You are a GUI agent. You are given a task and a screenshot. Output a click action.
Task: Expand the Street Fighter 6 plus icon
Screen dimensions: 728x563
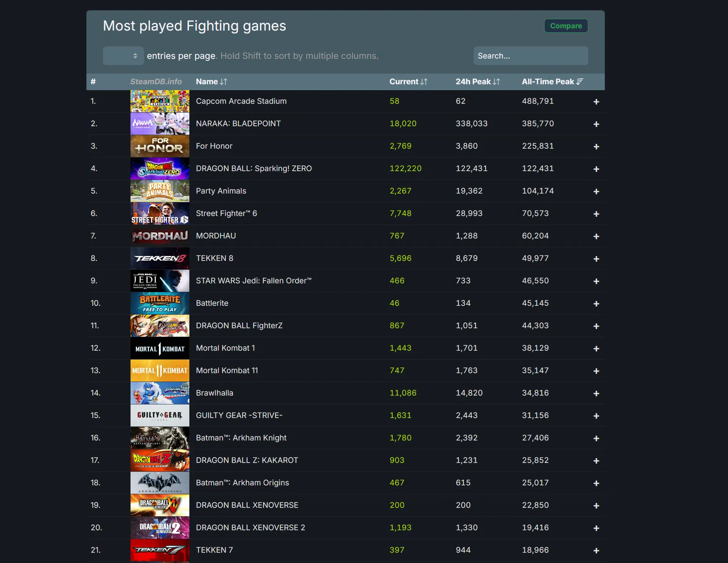click(596, 214)
